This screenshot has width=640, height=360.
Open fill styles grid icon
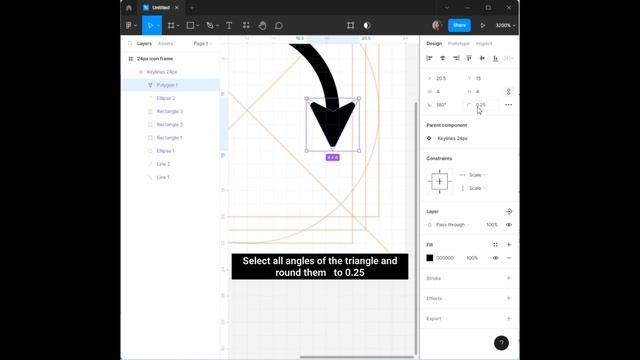496,245
